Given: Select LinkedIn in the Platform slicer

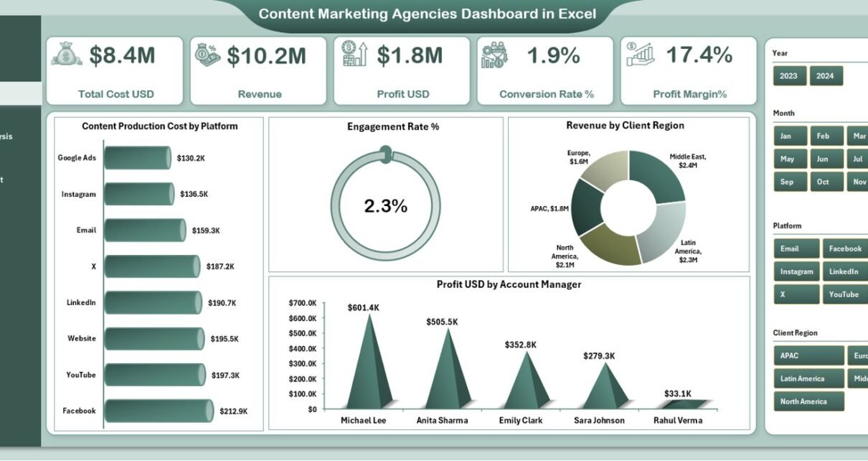Looking at the screenshot, I should click(844, 271).
